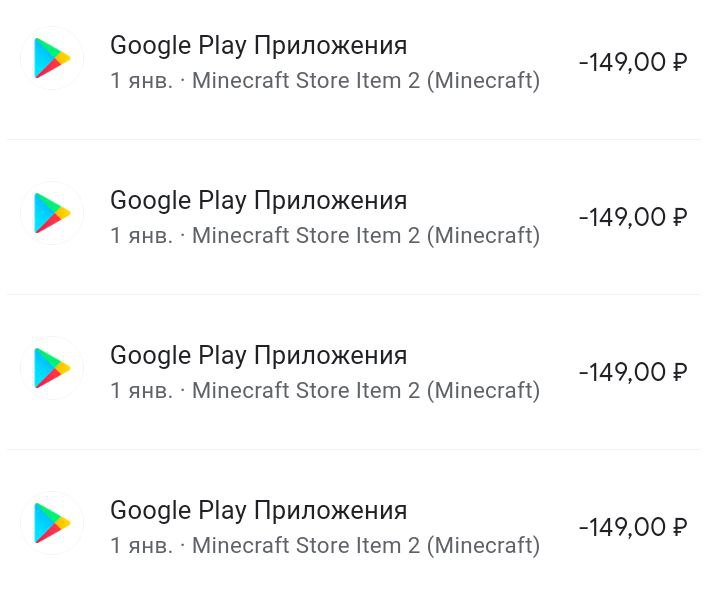Select the third 'Google Play Приложения' transaction title
The image size is (714, 592).
pyautogui.click(x=258, y=355)
